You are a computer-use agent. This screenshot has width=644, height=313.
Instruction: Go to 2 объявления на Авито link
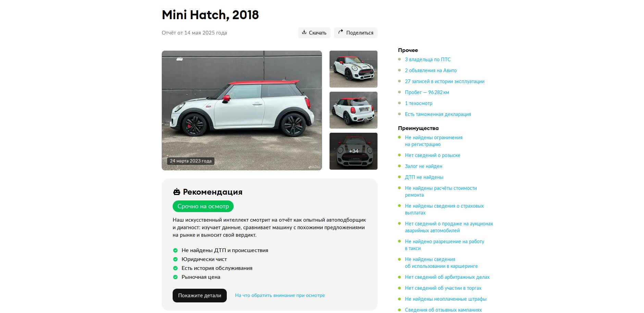click(431, 70)
